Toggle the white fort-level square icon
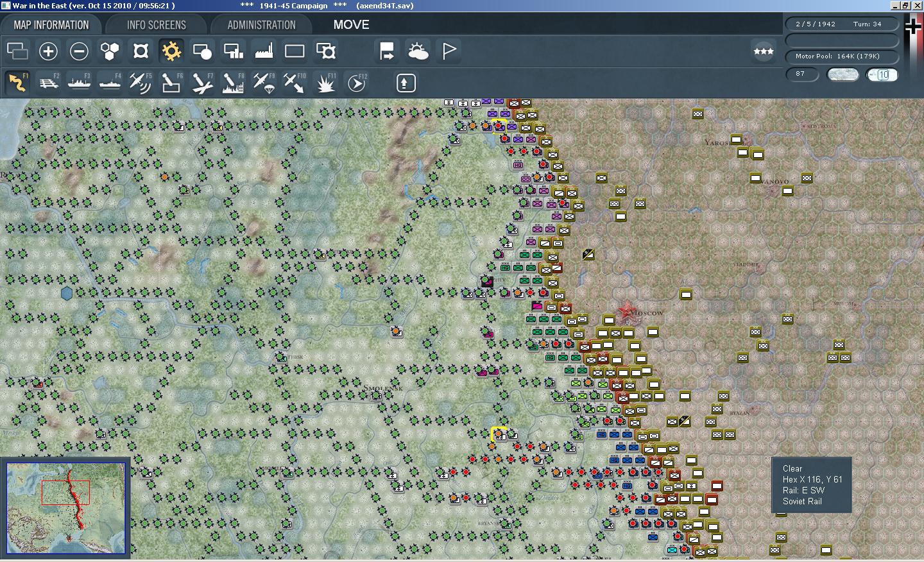 [141, 51]
